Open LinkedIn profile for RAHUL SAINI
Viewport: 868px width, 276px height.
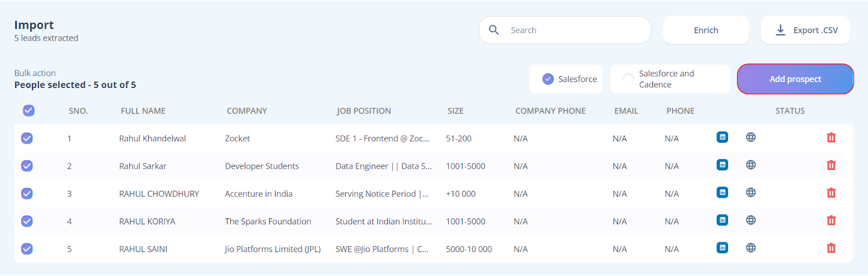(x=722, y=248)
